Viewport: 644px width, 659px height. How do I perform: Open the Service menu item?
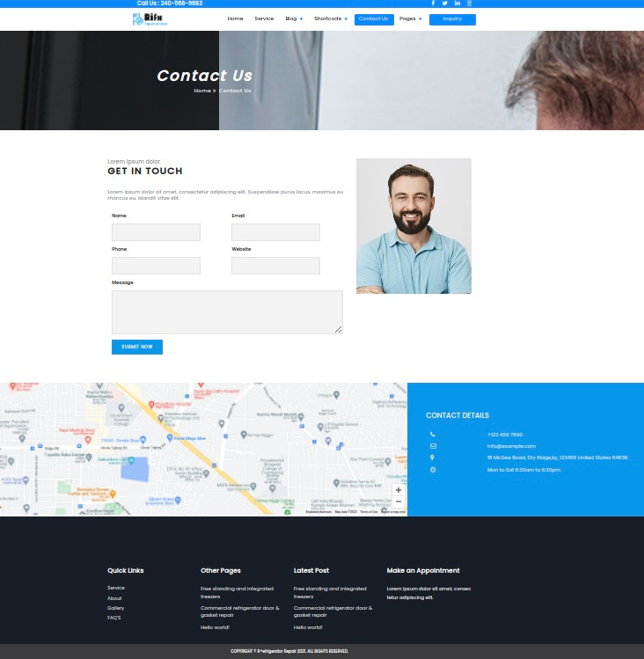pos(264,18)
